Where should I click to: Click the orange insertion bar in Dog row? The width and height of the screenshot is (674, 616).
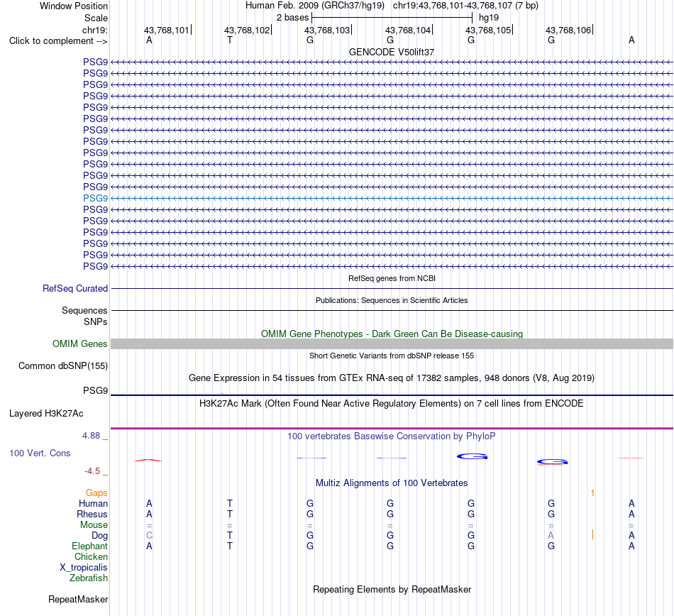pos(592,535)
